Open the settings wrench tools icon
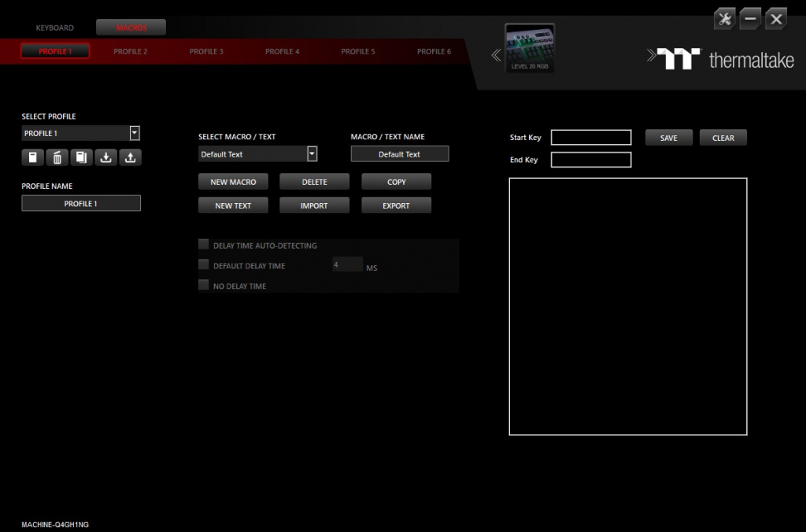 click(x=724, y=19)
